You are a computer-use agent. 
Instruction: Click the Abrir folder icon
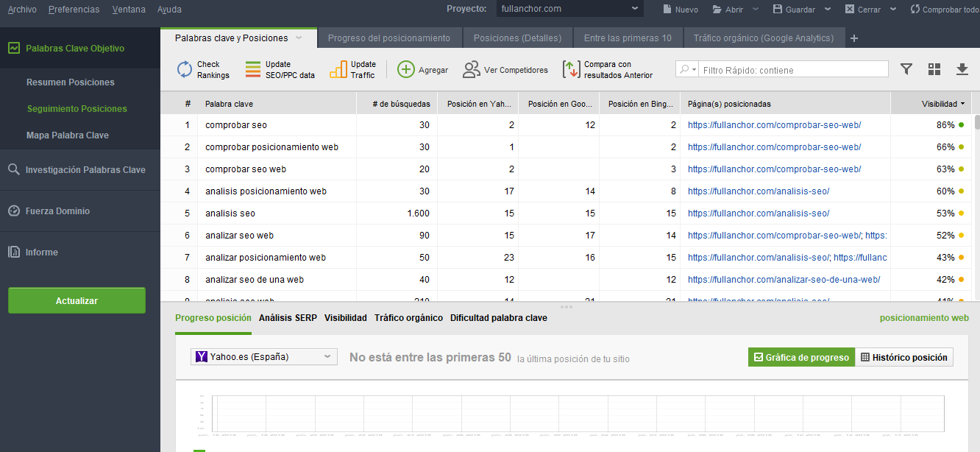click(717, 10)
